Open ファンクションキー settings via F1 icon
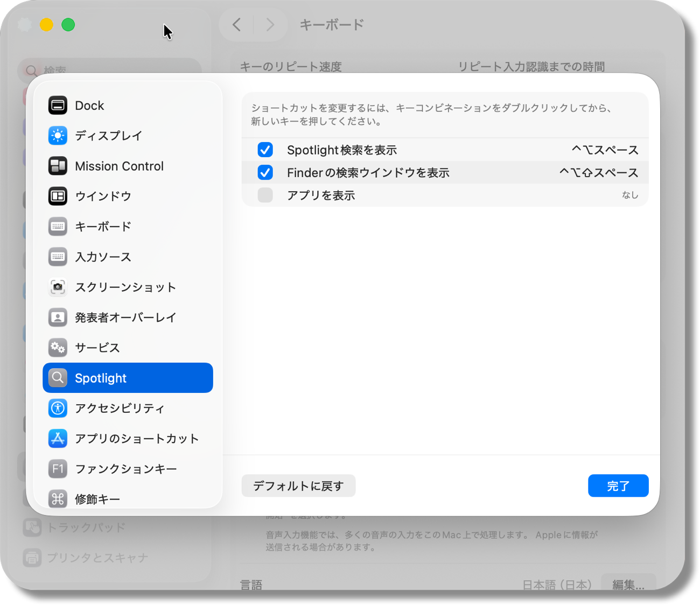This screenshot has height=605, width=700. point(58,469)
